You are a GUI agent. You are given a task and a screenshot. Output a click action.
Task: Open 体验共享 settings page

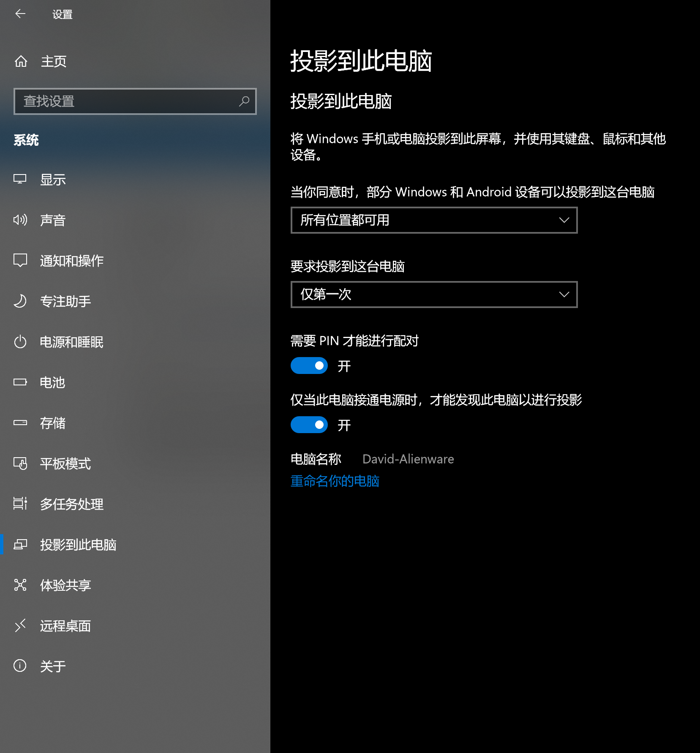135,585
